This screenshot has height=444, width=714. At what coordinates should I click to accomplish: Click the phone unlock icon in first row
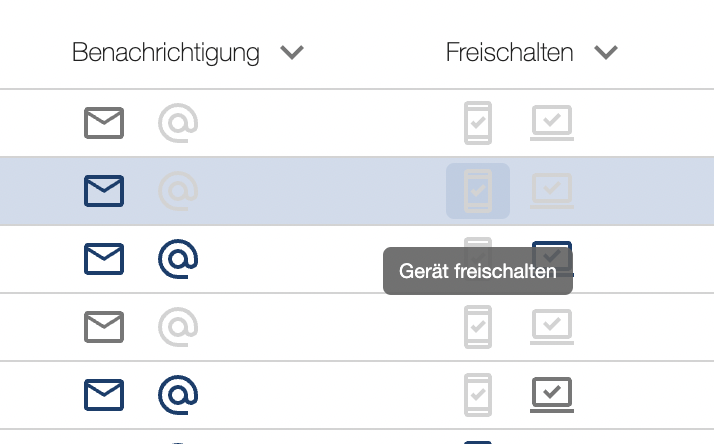pyautogui.click(x=478, y=123)
